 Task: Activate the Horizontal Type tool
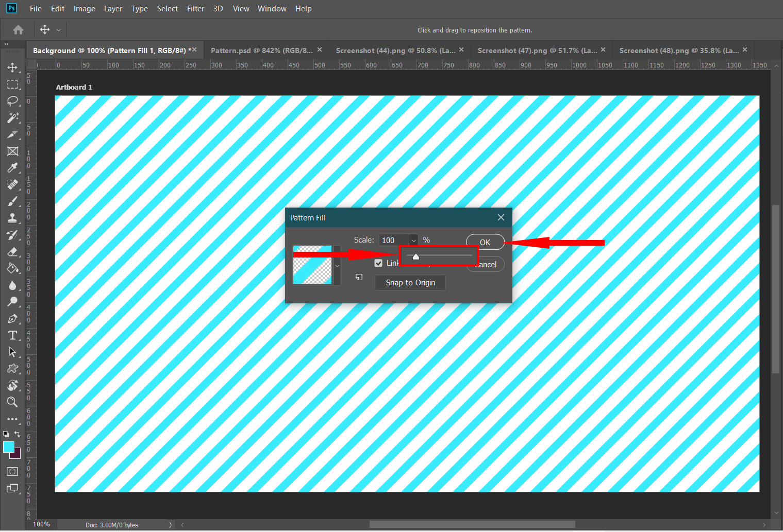tap(12, 336)
